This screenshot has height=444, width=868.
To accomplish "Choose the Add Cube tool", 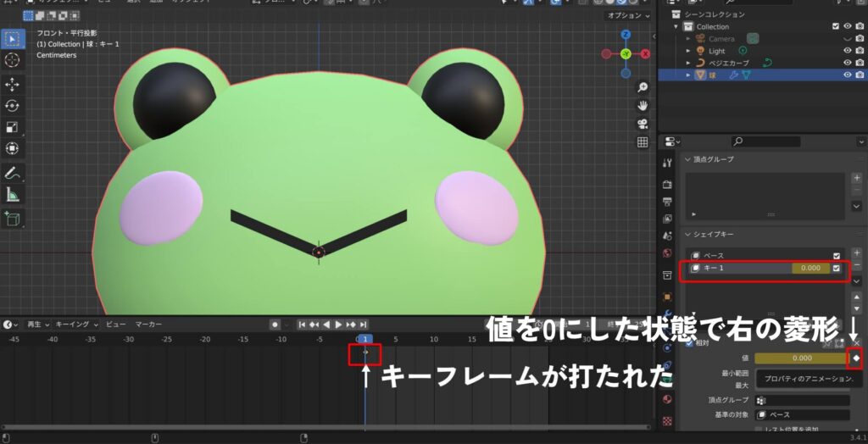I will coord(13,219).
